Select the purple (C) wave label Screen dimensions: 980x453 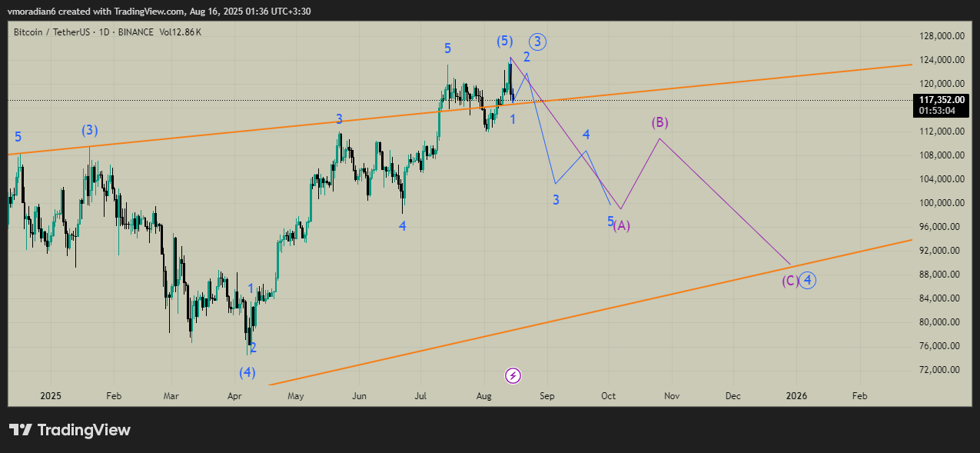click(789, 281)
